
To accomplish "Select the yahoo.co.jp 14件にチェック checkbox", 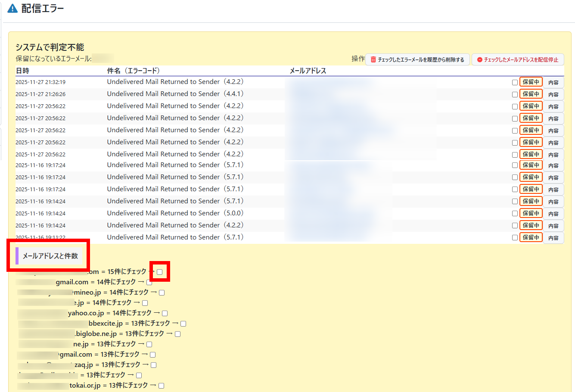I will click(x=165, y=314).
